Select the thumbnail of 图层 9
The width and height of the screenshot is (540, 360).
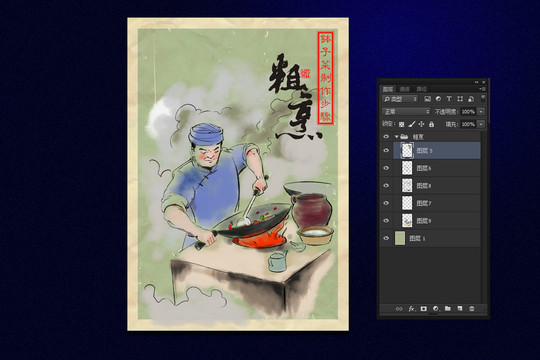coord(407,221)
